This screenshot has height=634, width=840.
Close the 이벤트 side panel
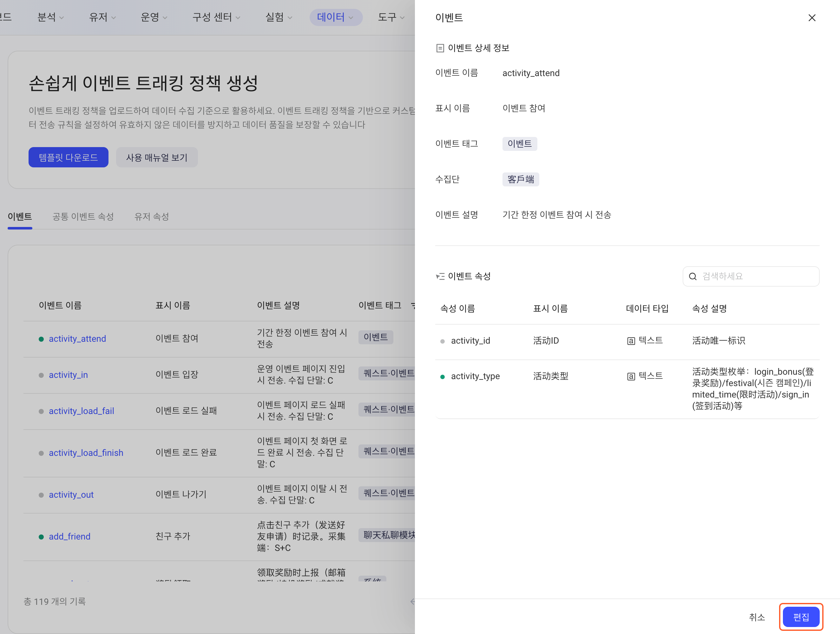point(811,18)
